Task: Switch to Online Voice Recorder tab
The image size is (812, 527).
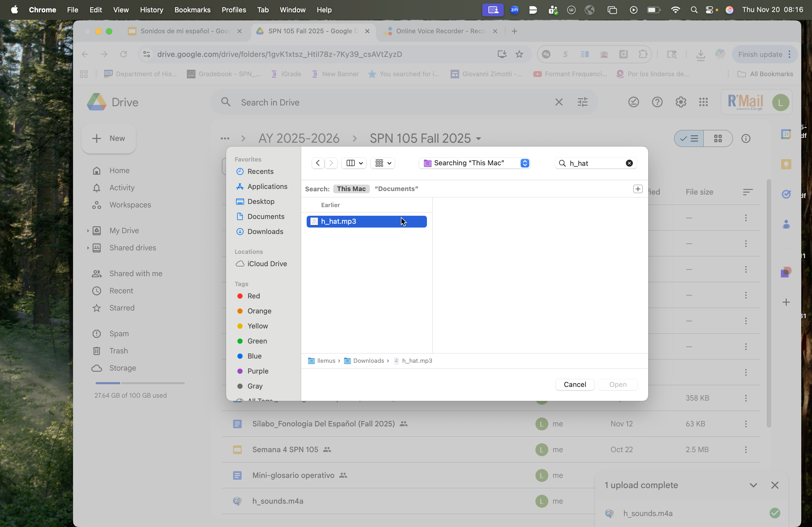Action: pos(440,31)
